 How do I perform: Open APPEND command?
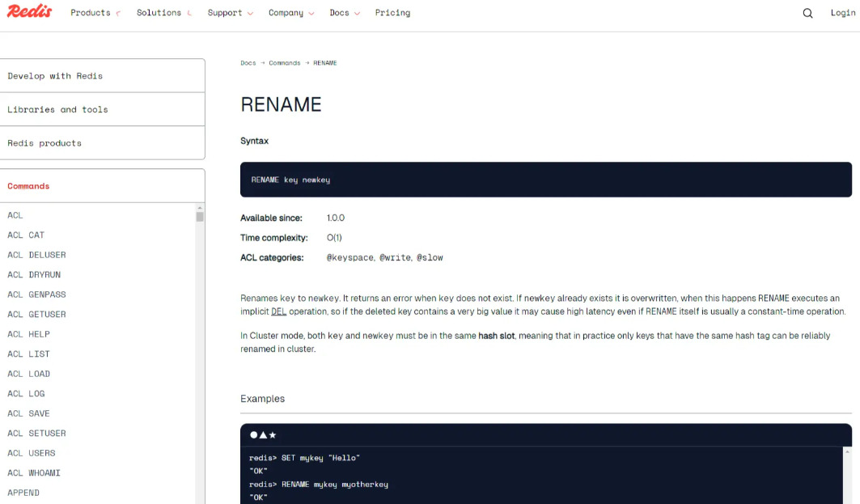(23, 493)
